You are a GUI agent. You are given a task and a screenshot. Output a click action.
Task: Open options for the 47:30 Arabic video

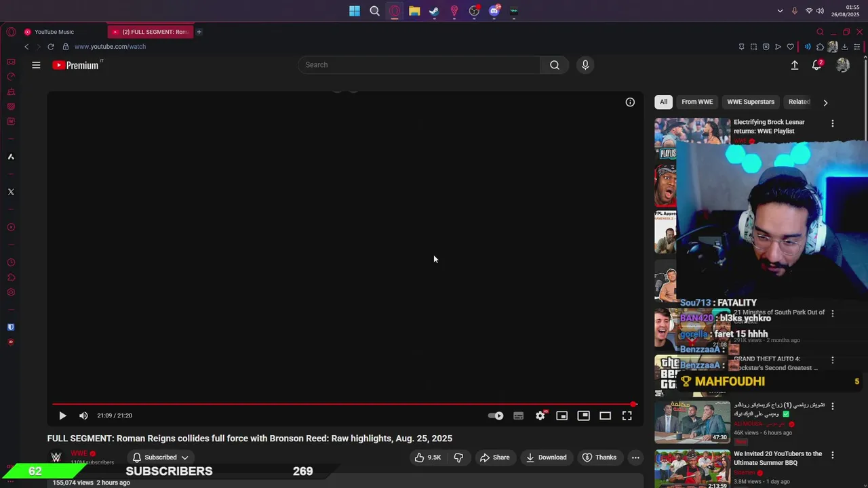(x=833, y=406)
